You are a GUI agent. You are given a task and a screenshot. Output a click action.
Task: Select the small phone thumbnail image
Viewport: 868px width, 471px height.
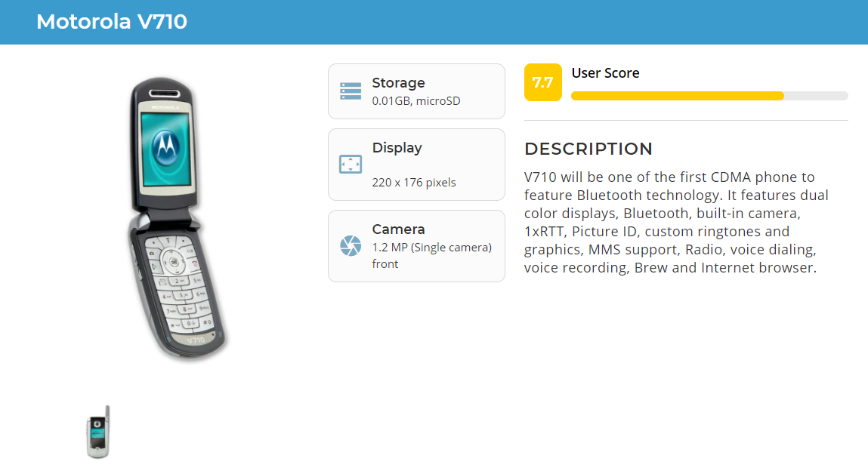(x=98, y=432)
